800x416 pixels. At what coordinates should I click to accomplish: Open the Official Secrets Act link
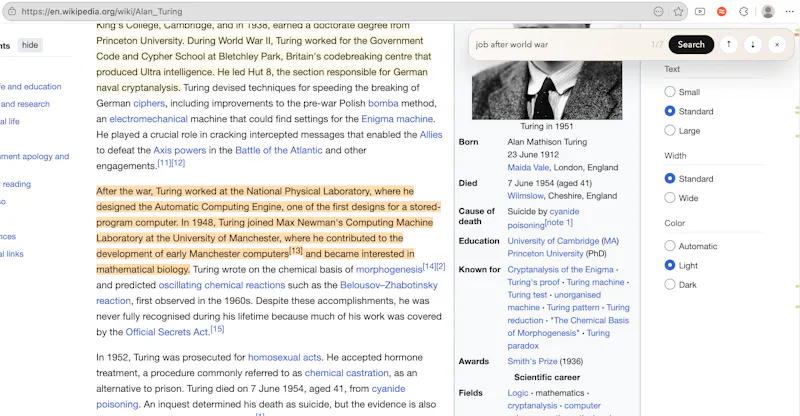[x=167, y=332]
